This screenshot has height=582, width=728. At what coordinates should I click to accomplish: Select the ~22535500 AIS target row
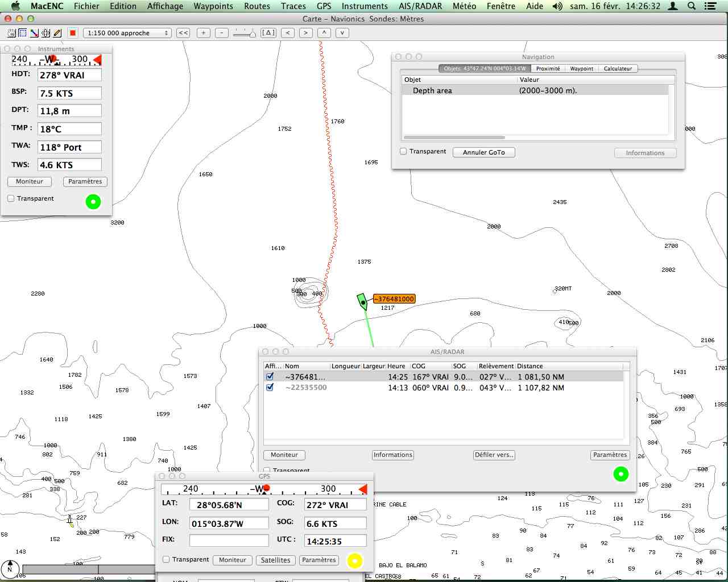click(444, 388)
